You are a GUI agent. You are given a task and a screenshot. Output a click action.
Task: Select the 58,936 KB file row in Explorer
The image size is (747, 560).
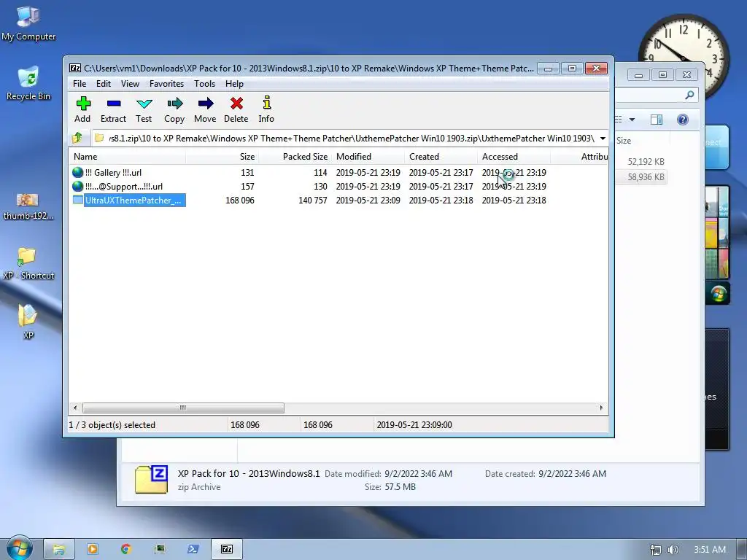[640, 177]
